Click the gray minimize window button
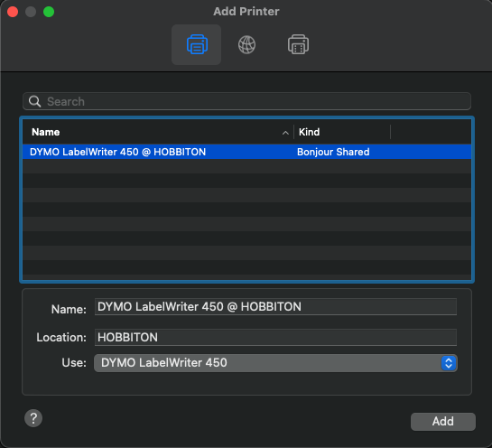 pyautogui.click(x=31, y=12)
